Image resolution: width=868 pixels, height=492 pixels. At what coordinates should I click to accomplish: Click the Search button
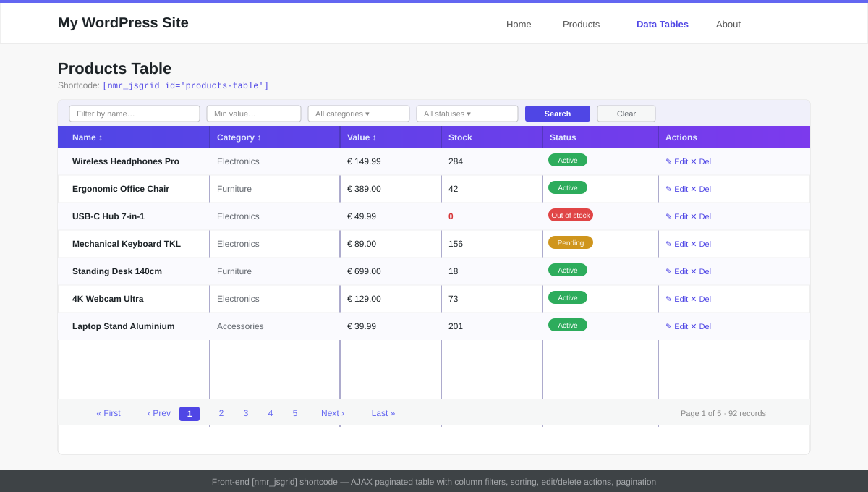tap(558, 114)
